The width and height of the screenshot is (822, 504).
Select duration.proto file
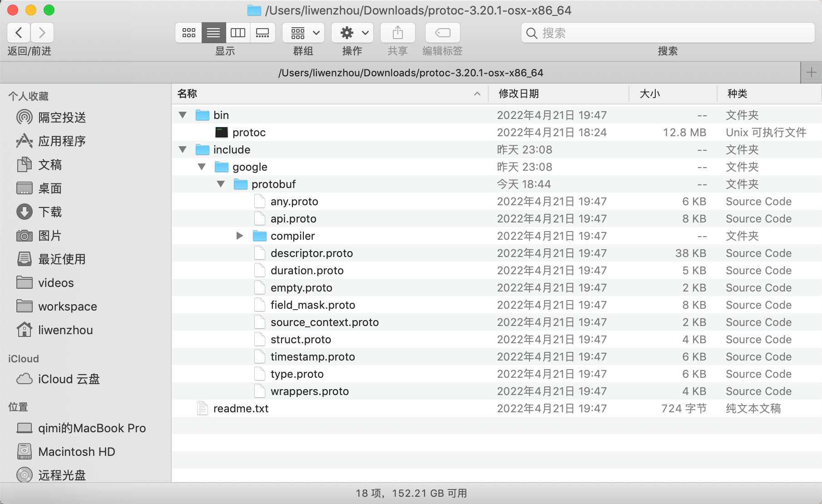[497, 270]
